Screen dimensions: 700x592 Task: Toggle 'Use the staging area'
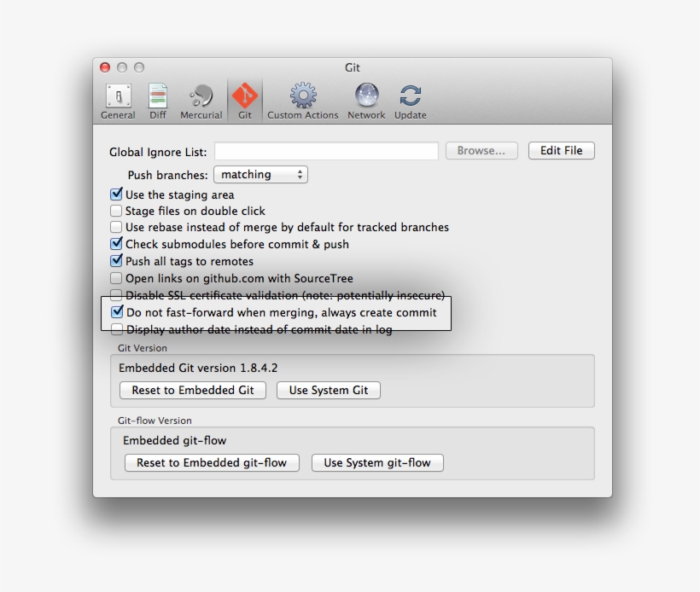(x=116, y=194)
